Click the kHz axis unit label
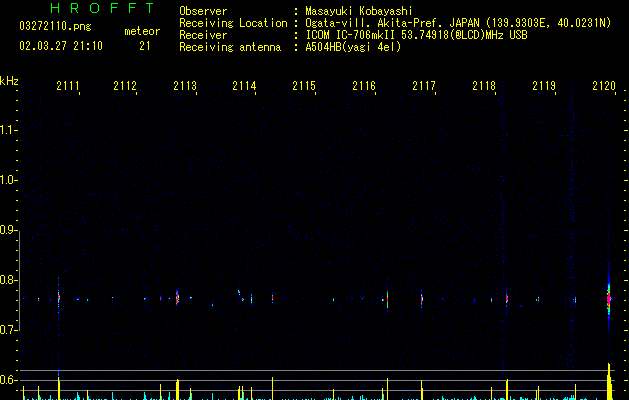Viewport: 629px width, 400px height. click(9, 81)
